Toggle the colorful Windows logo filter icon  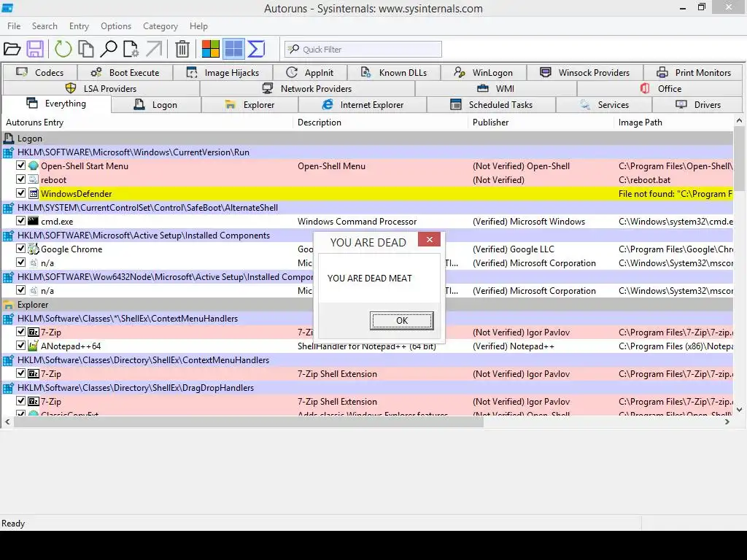pyautogui.click(x=211, y=49)
